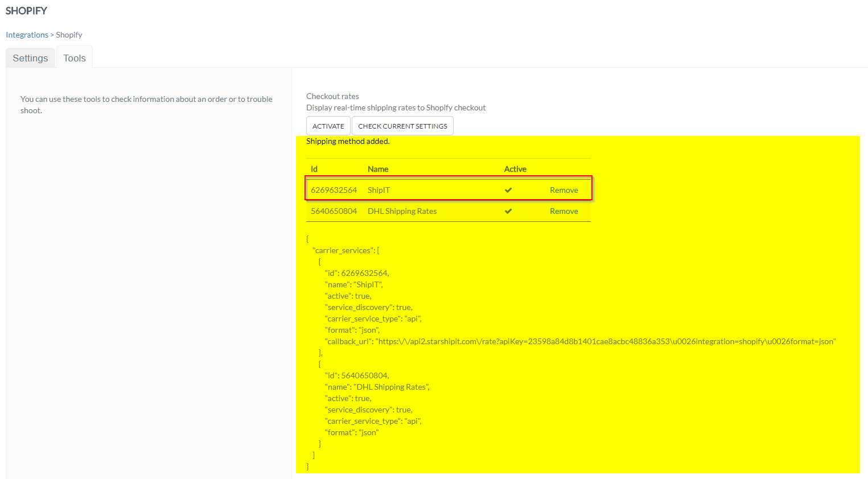Click 'Display real-time shipping rates' description
868x479 pixels.
coord(396,108)
